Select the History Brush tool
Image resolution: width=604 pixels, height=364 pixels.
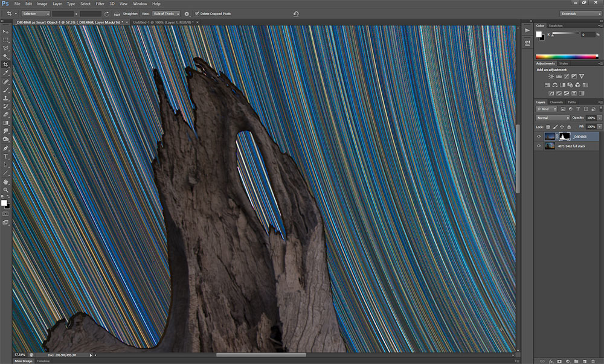[x=5, y=106]
